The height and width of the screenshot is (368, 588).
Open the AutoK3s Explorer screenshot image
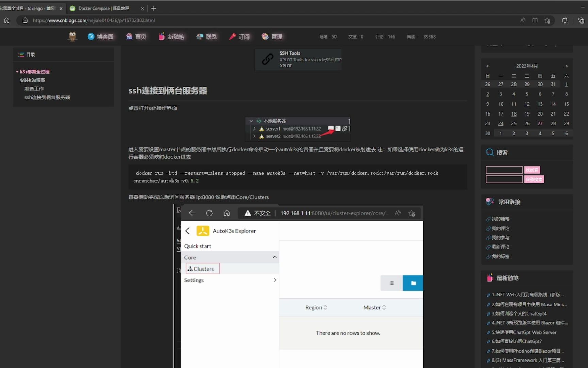[298, 286]
